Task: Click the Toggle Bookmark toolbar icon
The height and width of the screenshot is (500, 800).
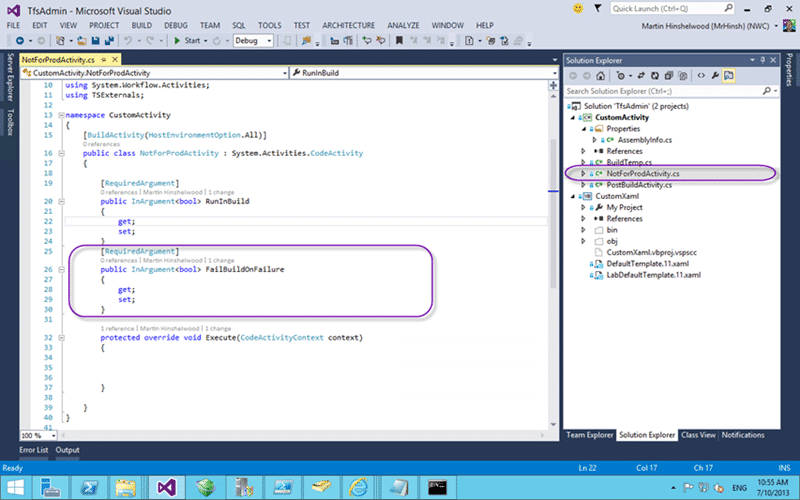Action: [x=399, y=40]
